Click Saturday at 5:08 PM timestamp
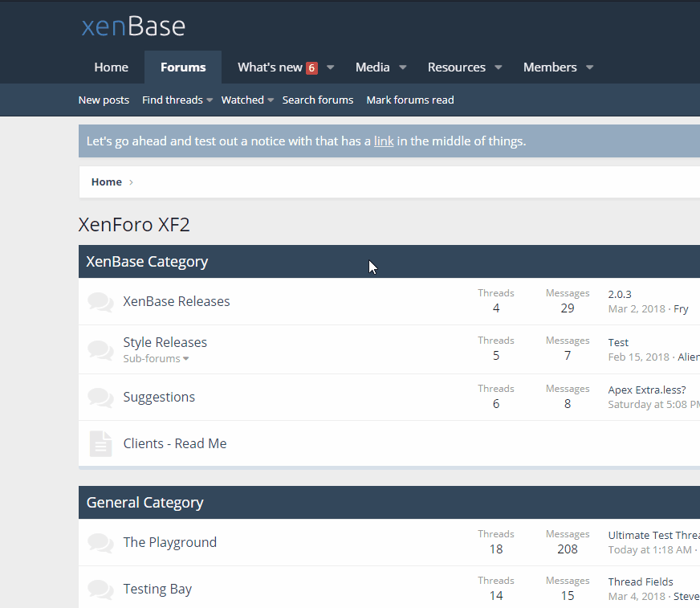This screenshot has height=608, width=700. tap(654, 405)
